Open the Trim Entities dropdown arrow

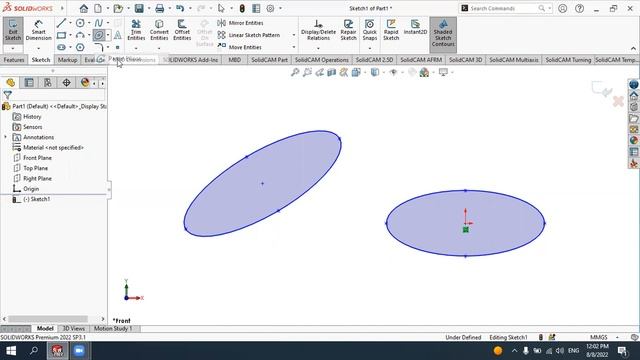coord(136,48)
